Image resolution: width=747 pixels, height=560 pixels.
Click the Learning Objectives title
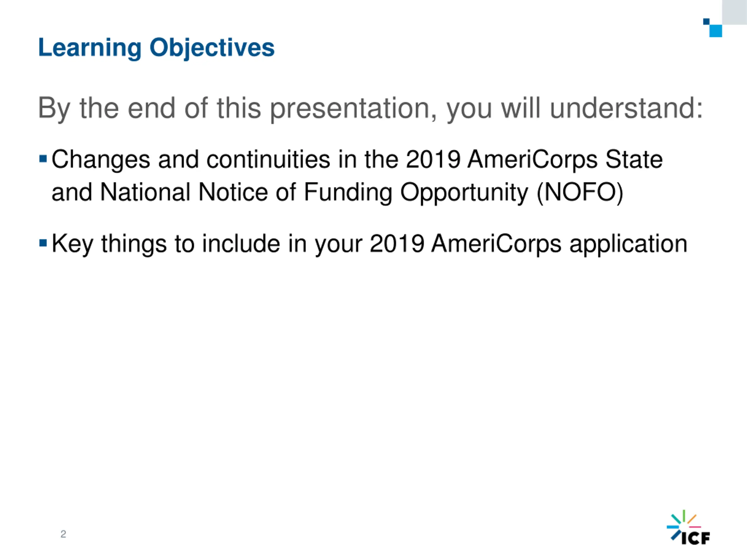pos(156,48)
